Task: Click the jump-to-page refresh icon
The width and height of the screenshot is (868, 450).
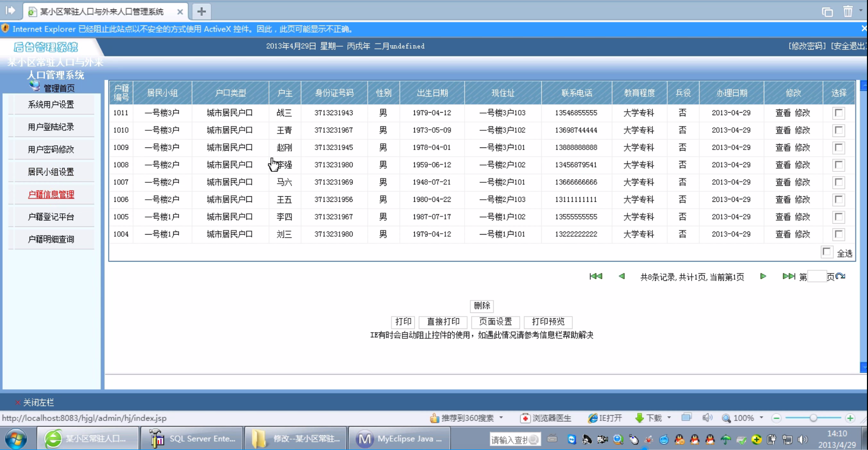Action: [841, 276]
